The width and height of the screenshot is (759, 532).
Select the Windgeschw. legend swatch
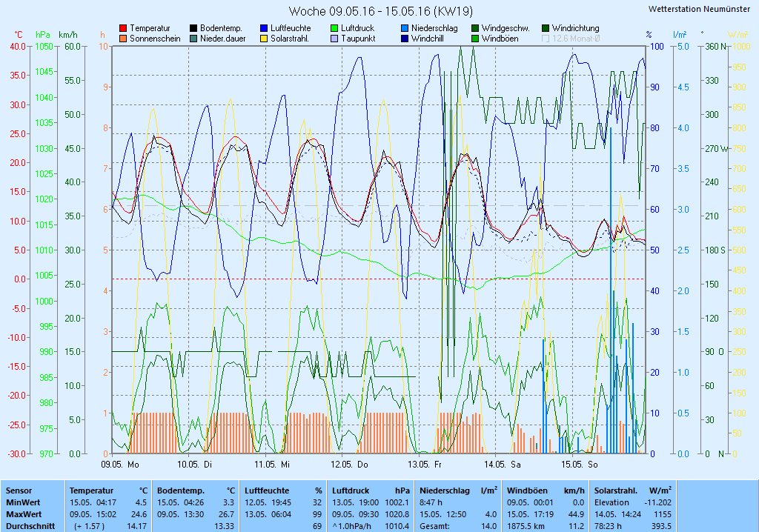(475, 29)
